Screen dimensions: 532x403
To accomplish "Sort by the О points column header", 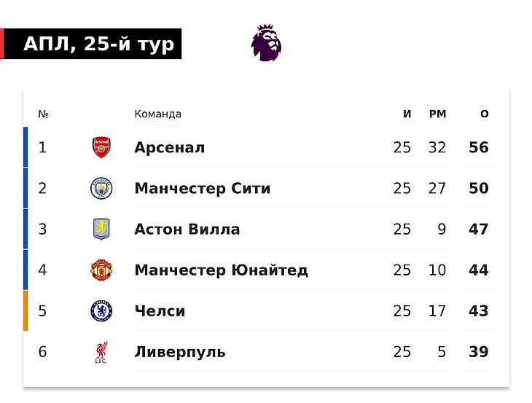I will click(485, 114).
